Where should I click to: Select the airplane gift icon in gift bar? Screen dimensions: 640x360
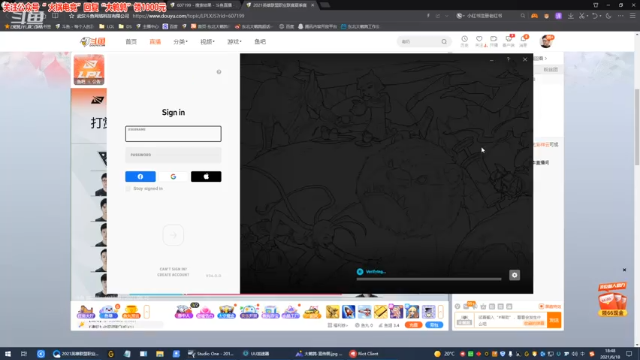[x=364, y=312]
